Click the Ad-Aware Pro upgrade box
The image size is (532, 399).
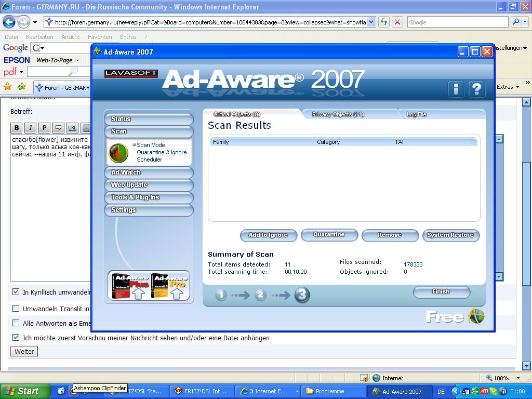click(170, 286)
